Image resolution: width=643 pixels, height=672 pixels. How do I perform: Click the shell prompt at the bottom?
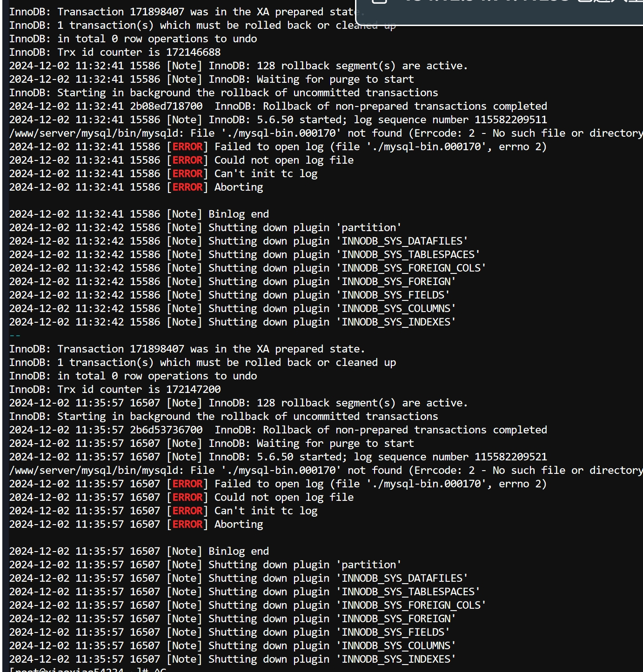[x=87, y=669]
